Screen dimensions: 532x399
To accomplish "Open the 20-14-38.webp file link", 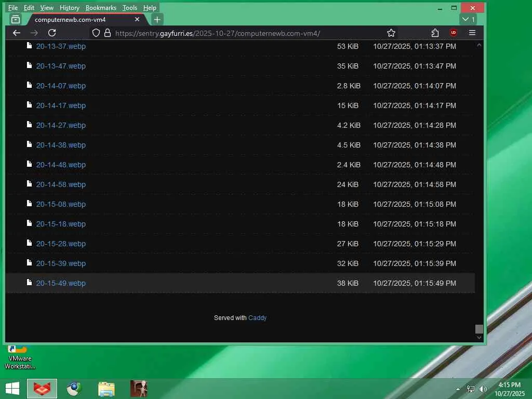I will 61,145.
